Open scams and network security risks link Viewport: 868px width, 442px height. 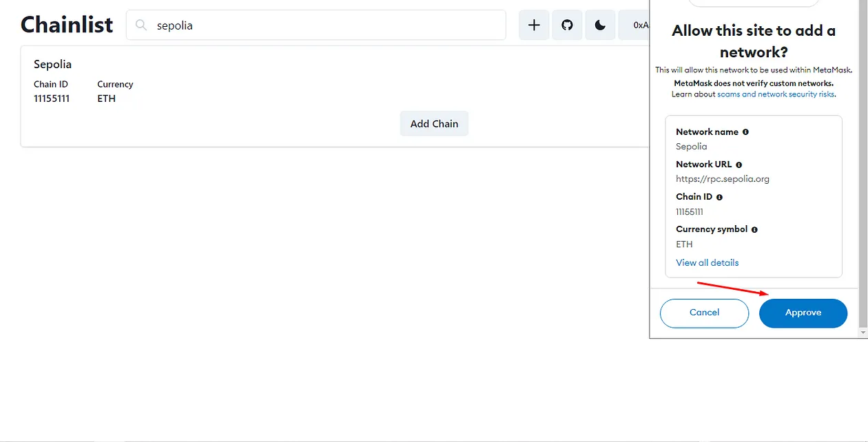coord(776,94)
